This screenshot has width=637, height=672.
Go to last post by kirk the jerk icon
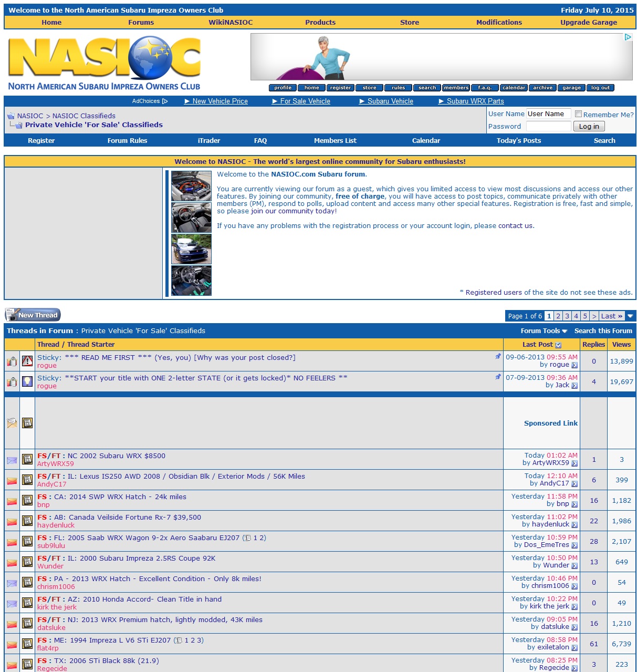point(575,607)
